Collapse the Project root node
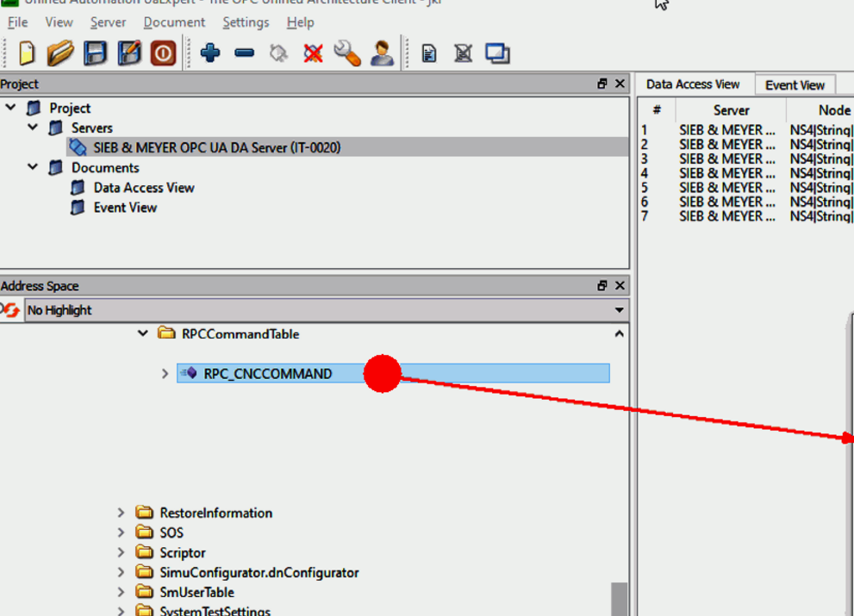This screenshot has height=616, width=854. [x=10, y=108]
